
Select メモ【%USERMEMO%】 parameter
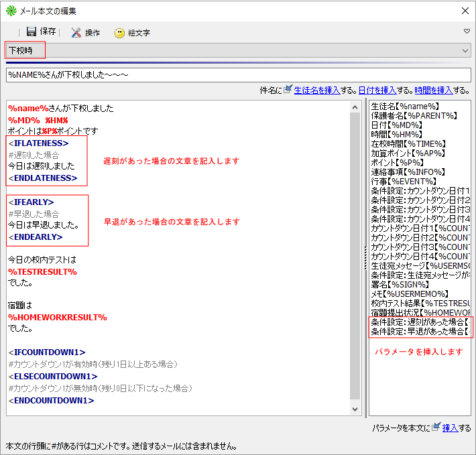pos(410,294)
